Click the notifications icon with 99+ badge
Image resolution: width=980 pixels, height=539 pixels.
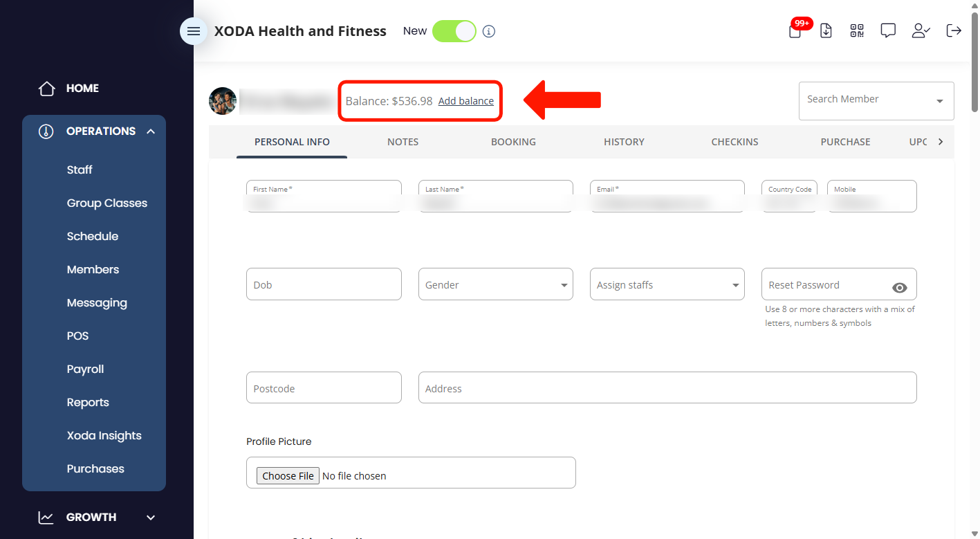796,30
